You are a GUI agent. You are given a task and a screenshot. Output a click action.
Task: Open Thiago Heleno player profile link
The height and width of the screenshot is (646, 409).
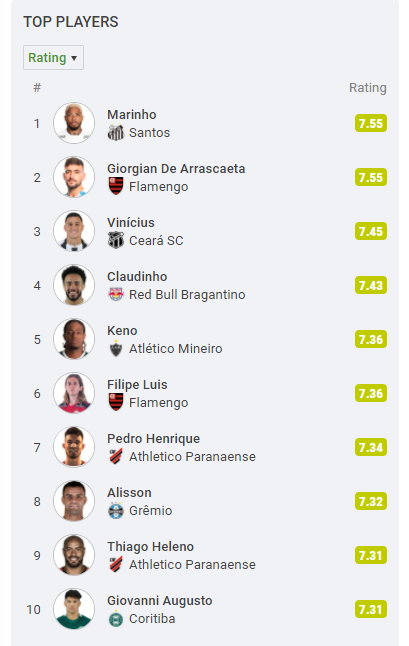[150, 546]
